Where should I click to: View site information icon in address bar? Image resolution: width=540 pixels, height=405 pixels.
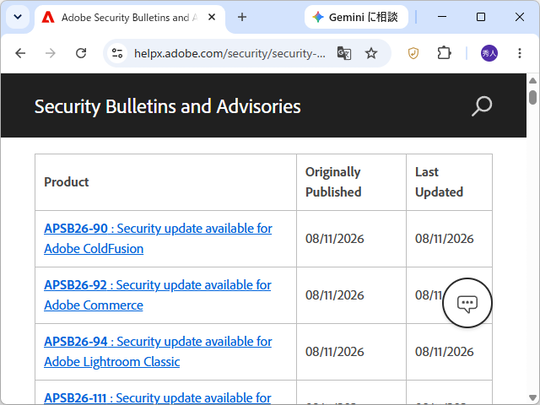pyautogui.click(x=117, y=53)
